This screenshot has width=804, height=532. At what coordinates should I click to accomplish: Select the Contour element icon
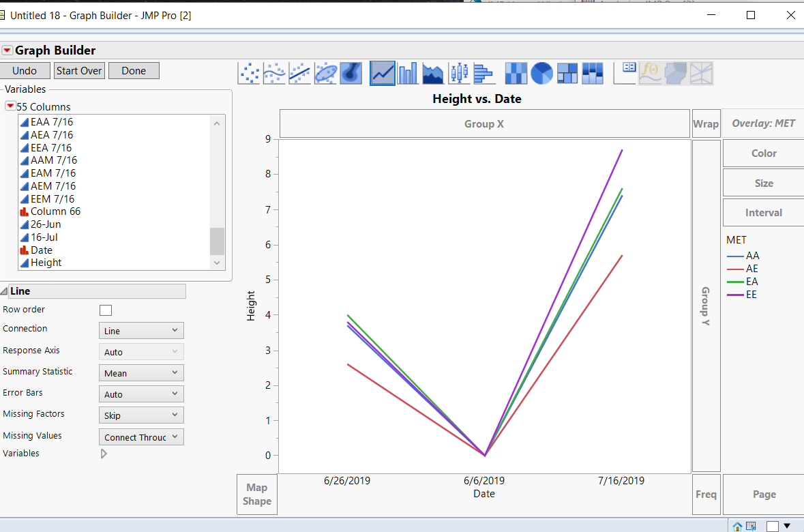351,74
